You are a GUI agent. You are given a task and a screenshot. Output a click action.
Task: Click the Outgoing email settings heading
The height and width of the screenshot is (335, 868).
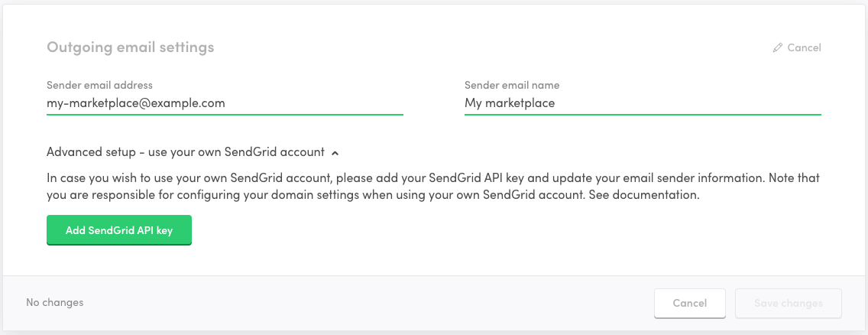click(x=130, y=47)
